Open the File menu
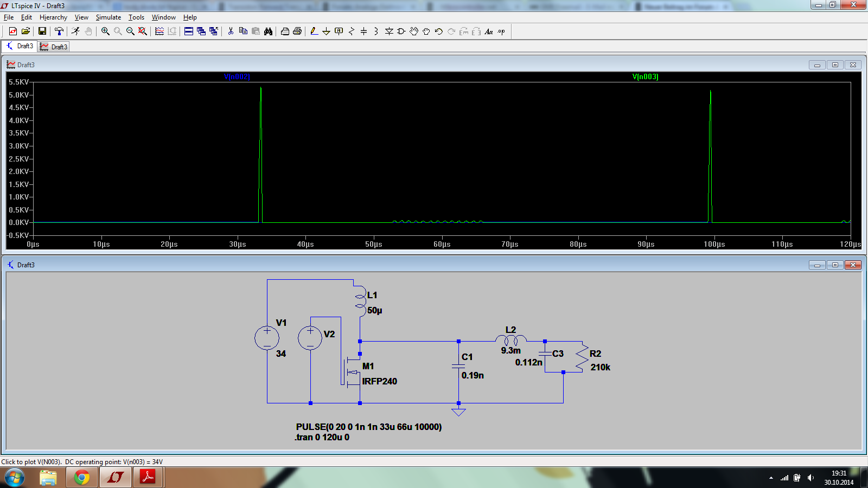This screenshot has width=868, height=488. tap(9, 17)
